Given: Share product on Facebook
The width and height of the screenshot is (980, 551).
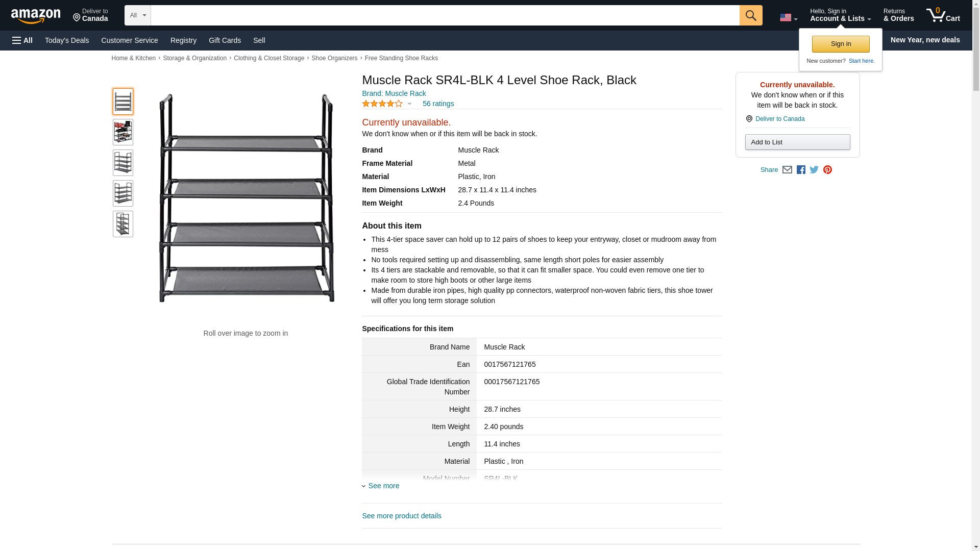Looking at the screenshot, I should [801, 170].
